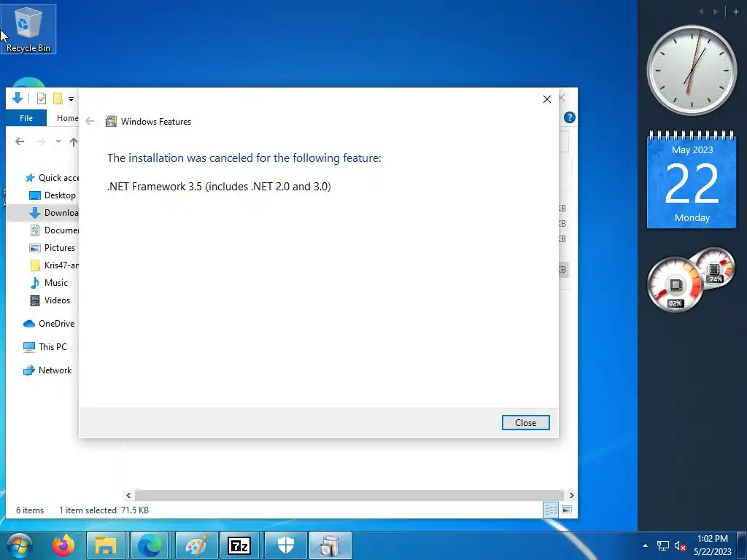Open Customize Quick Access Toolbar dropdown
This screenshot has height=560, width=747.
click(71, 99)
